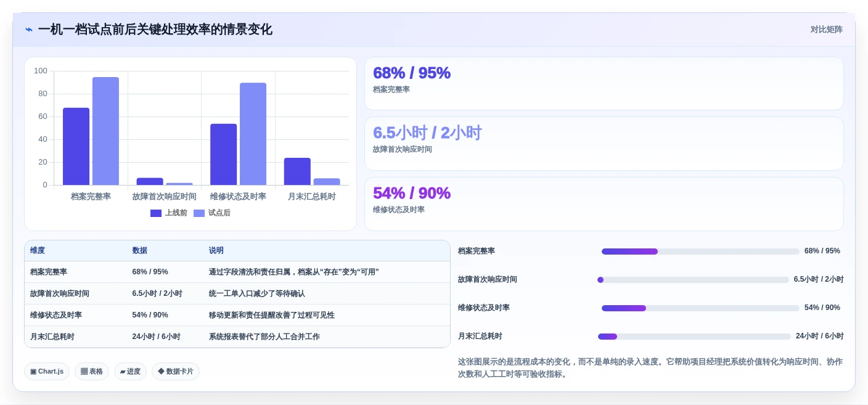Click table cell 24小时 / 6小时

tap(156, 337)
